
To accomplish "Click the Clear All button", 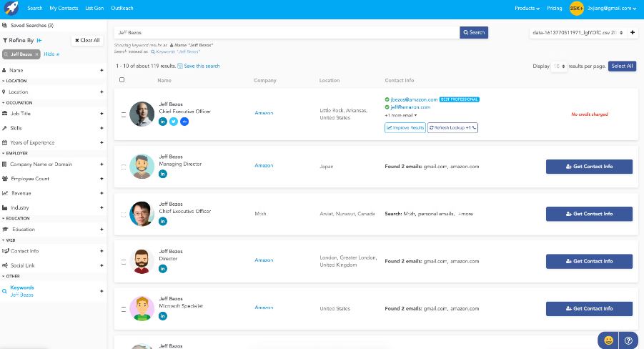I will [x=87, y=40].
